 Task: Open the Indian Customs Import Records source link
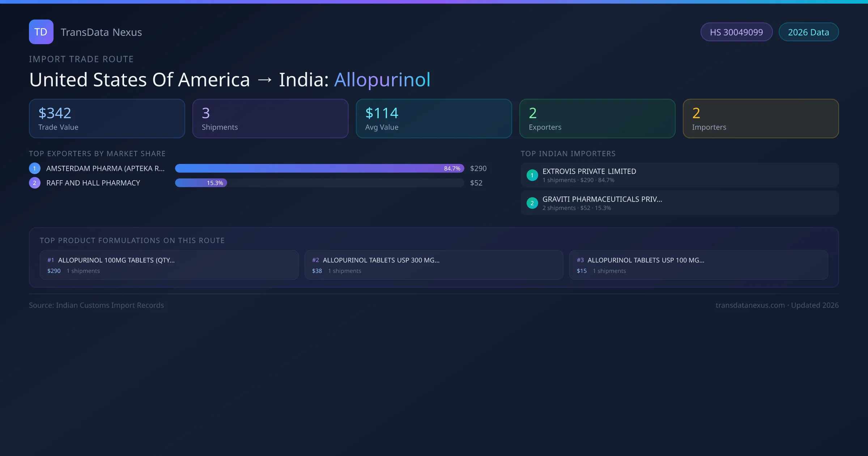pos(96,305)
